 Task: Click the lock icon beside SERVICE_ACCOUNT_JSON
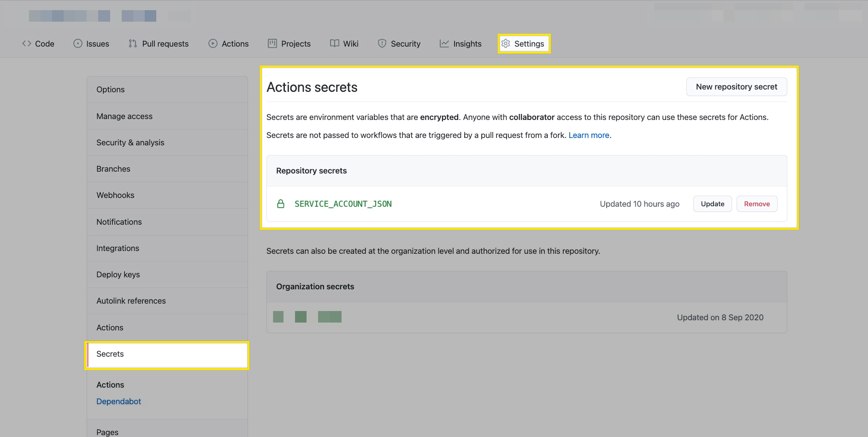click(281, 204)
